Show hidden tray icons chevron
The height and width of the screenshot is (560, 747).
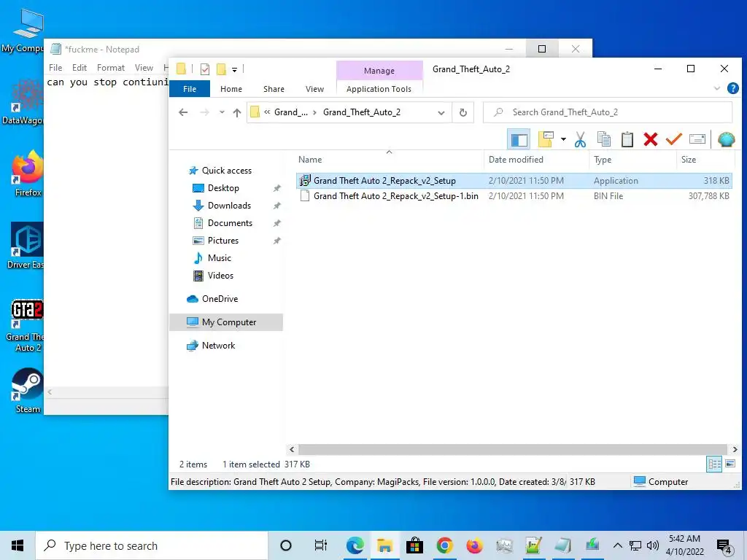(617, 545)
